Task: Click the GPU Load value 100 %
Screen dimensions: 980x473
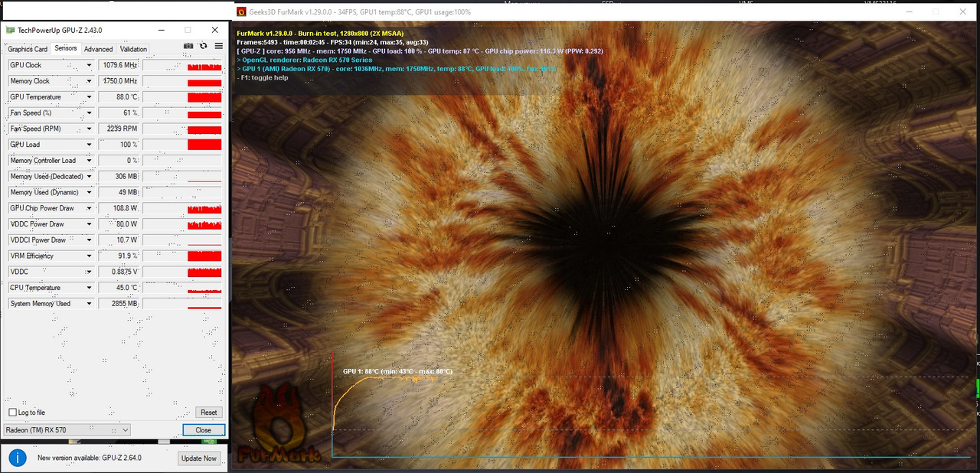Action: point(119,145)
